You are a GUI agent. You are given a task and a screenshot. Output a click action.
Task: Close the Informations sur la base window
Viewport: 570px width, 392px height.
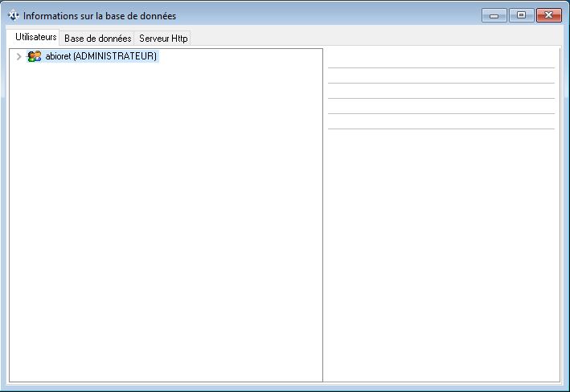point(548,15)
